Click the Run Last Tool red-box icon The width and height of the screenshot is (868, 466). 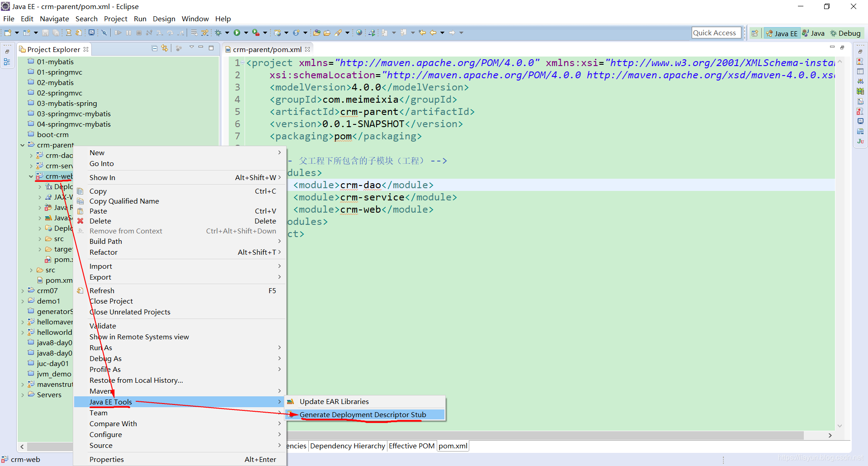click(x=256, y=33)
